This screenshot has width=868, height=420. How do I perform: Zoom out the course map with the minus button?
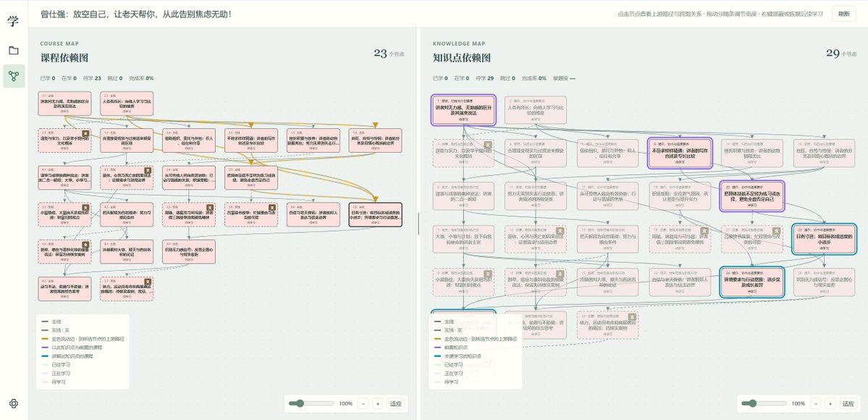click(363, 403)
